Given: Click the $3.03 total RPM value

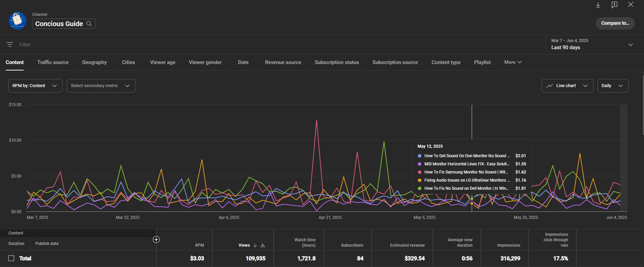Looking at the screenshot, I should click(x=197, y=259).
